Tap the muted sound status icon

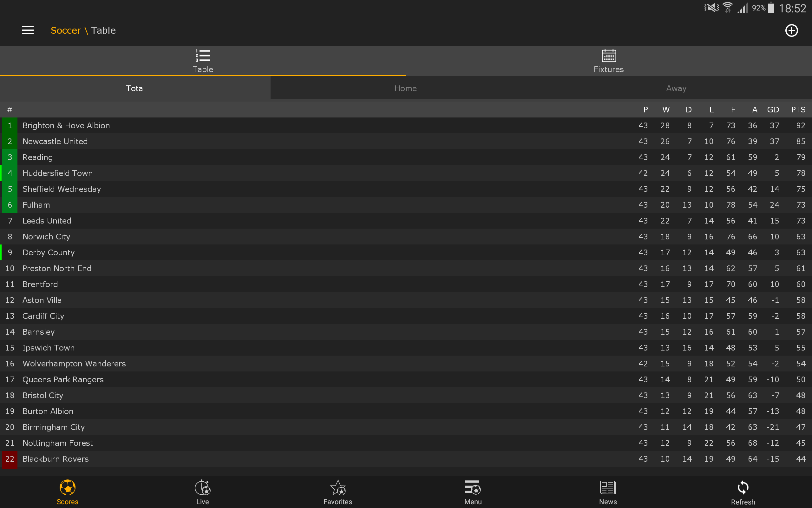click(711, 7)
